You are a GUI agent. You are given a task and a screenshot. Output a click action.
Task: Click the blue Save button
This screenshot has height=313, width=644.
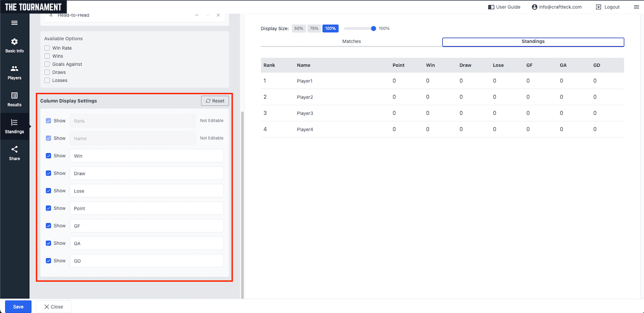coord(18,307)
